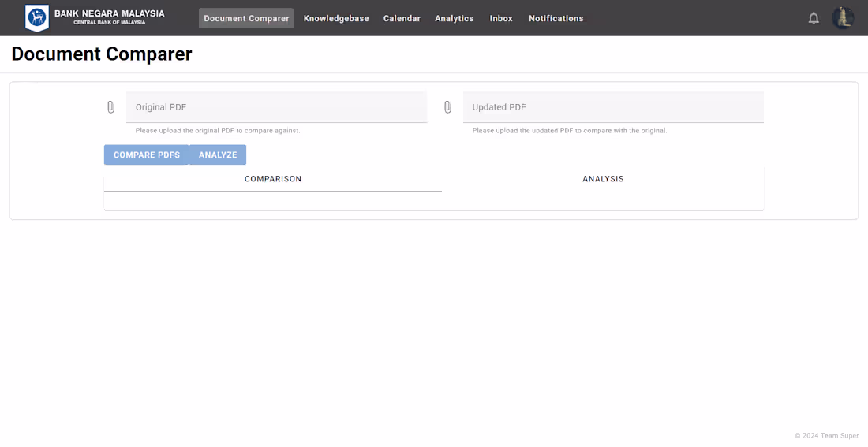Open the notifications bell icon
This screenshot has width=868, height=447.
[x=814, y=18]
